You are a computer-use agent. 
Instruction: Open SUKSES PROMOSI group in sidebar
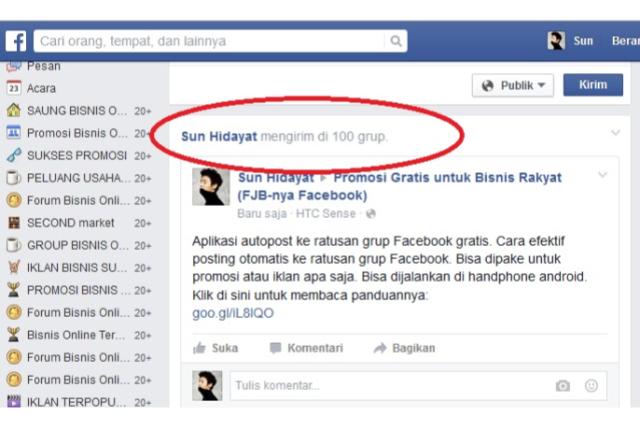[x=79, y=155]
